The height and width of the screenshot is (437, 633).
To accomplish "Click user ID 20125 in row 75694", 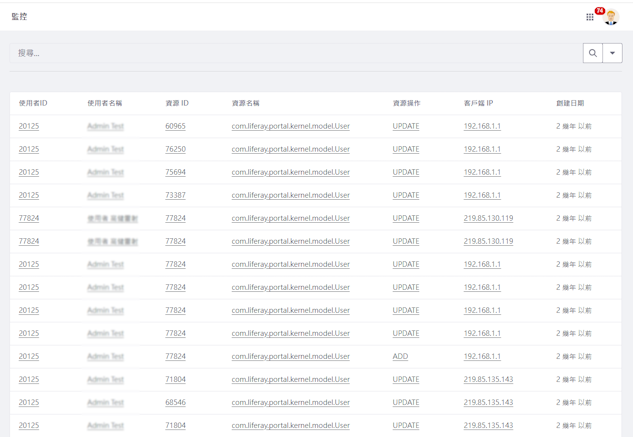I will pyautogui.click(x=29, y=172).
